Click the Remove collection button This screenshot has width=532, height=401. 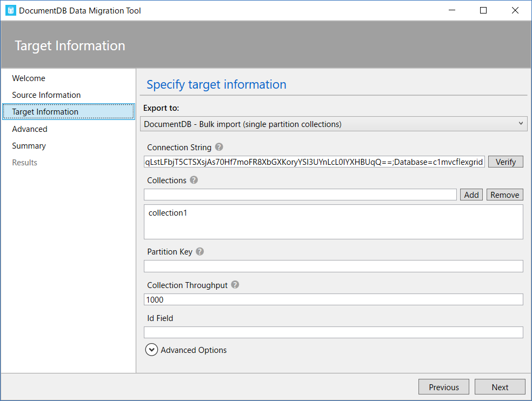tap(504, 195)
